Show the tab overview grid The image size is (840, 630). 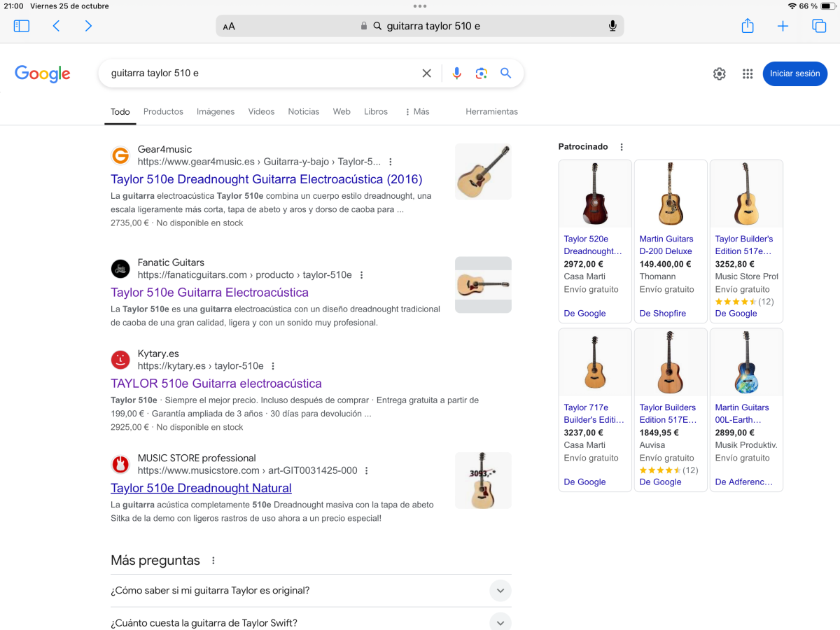(819, 26)
